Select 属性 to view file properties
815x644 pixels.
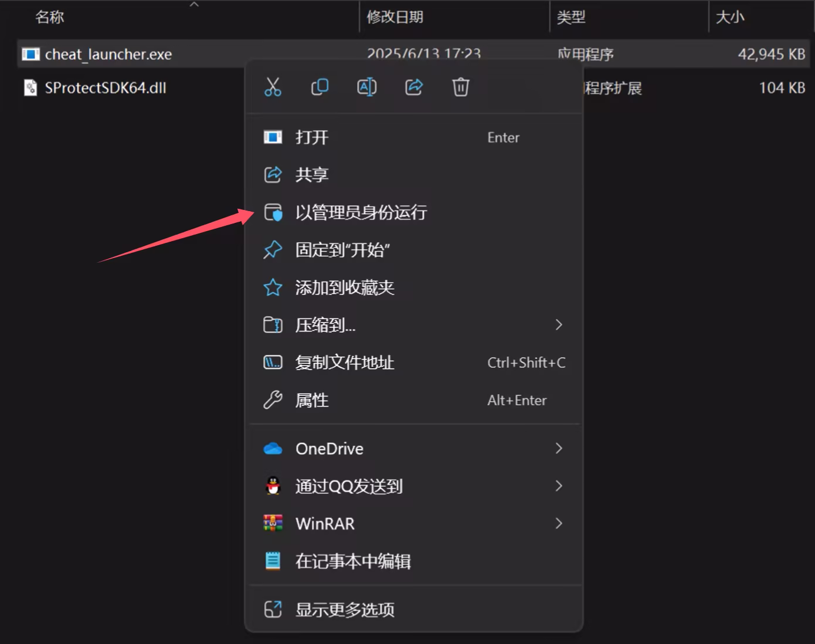coord(312,400)
